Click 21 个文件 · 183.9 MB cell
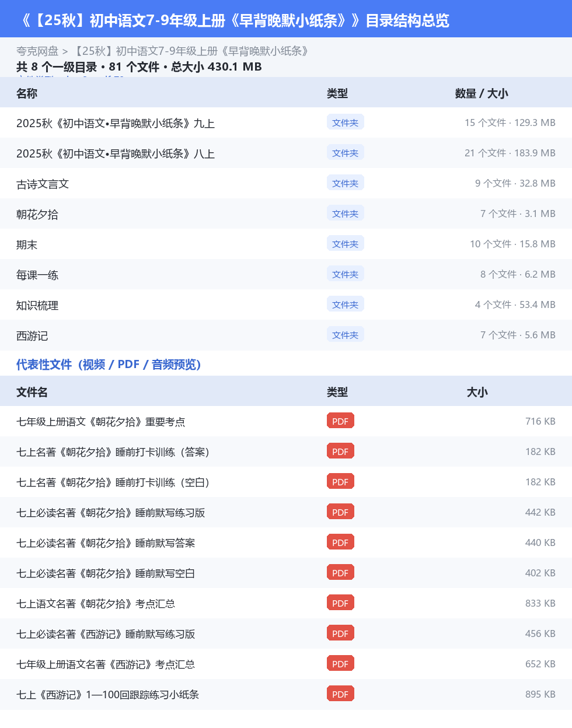This screenshot has height=728, width=572. coord(510,153)
